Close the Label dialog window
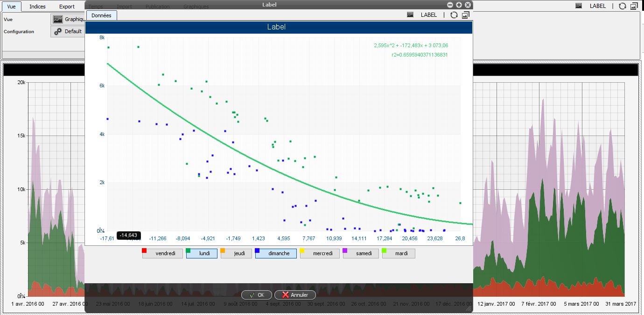 pos(468,5)
